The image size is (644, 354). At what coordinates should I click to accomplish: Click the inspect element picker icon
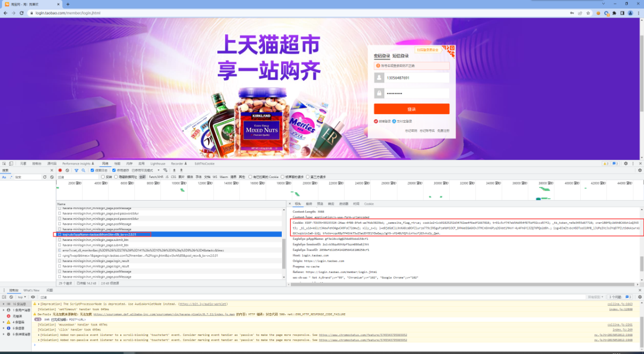click(x=5, y=164)
